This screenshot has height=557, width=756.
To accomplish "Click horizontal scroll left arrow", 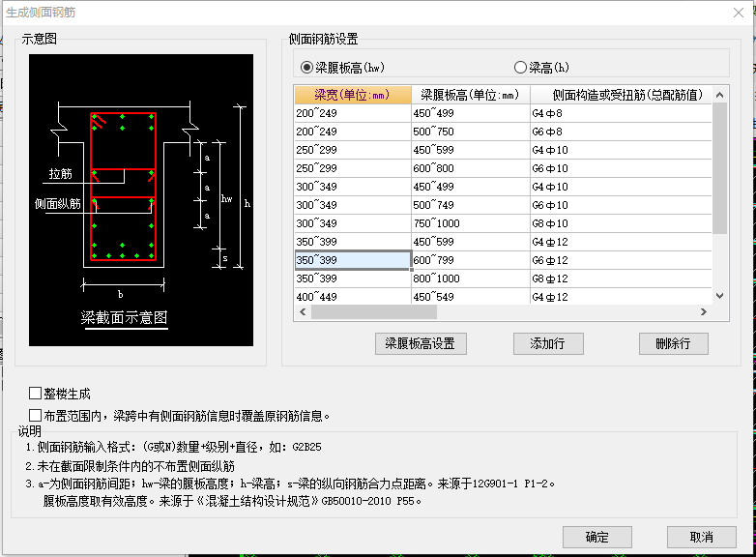I will click(303, 312).
